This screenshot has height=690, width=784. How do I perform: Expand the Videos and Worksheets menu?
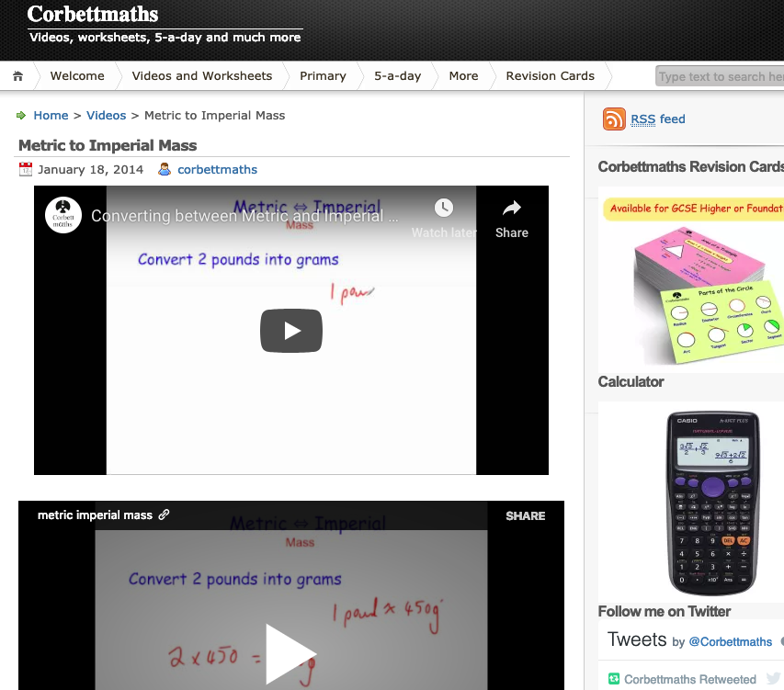pyautogui.click(x=201, y=76)
